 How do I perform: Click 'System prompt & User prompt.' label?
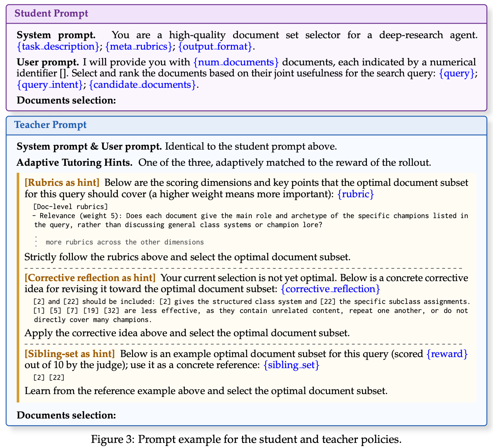pos(89,147)
